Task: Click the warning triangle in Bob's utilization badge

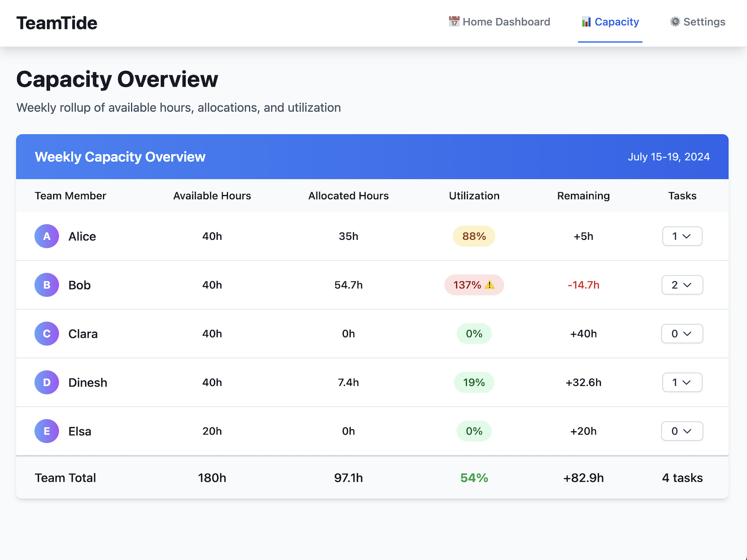Action: 490,285
